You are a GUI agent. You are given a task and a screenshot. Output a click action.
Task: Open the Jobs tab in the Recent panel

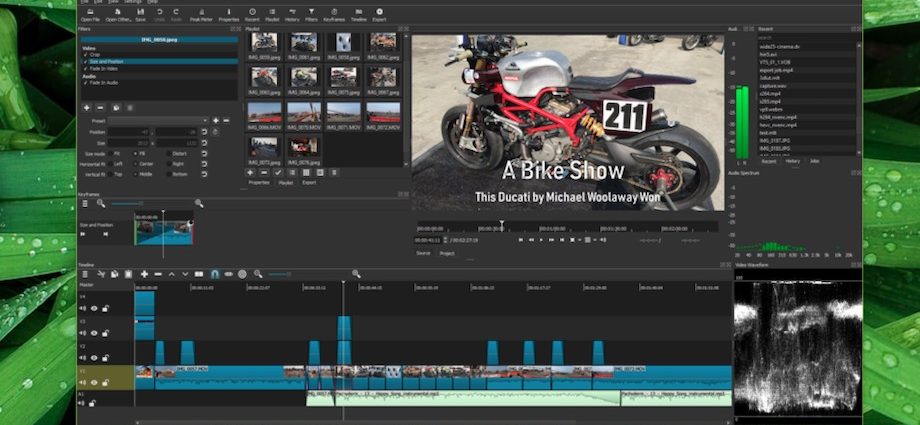point(814,160)
